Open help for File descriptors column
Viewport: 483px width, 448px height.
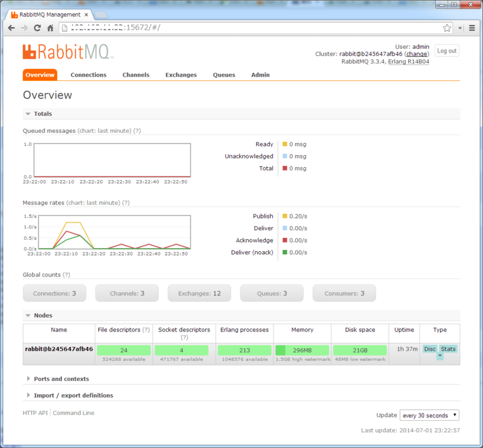pos(146,330)
